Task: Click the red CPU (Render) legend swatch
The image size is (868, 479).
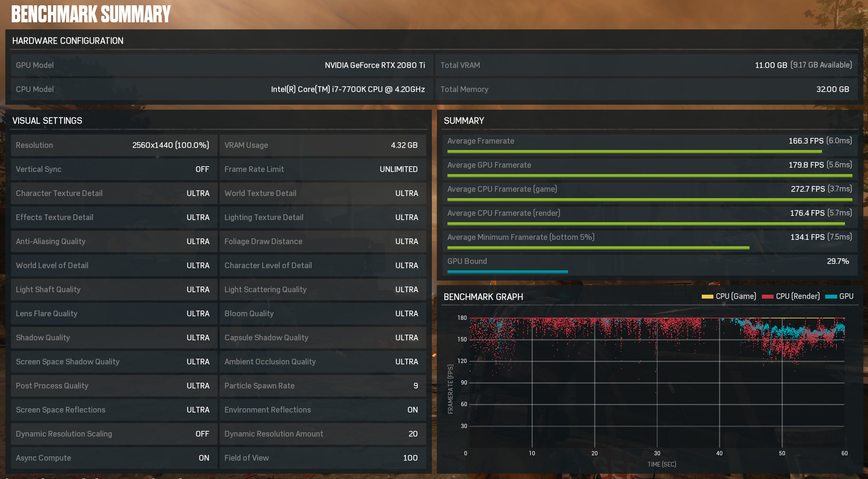Action: coord(767,297)
